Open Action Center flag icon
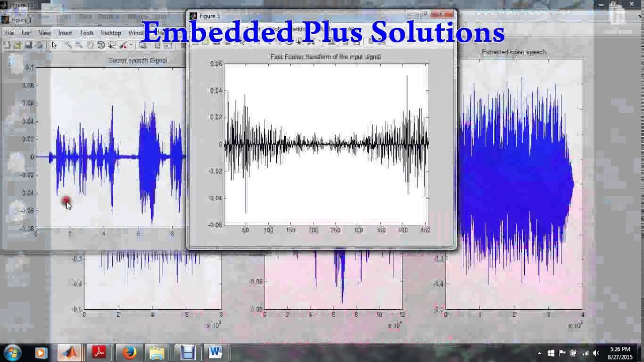644x362 pixels. tap(562, 353)
